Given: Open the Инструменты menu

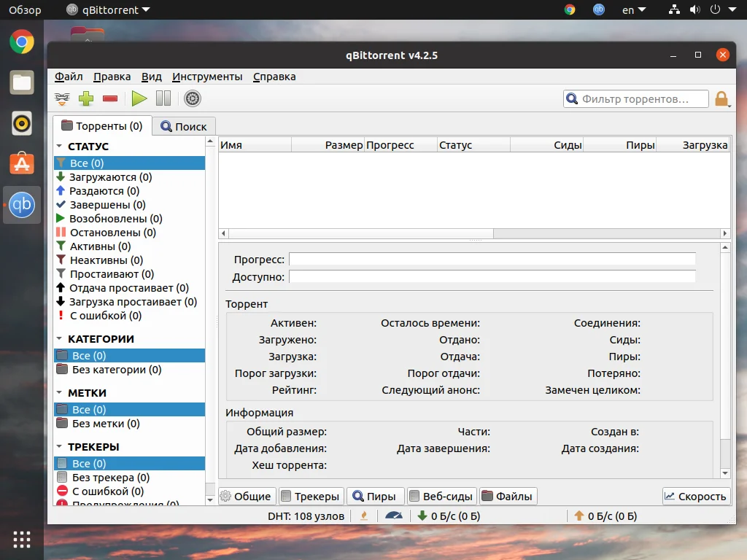Looking at the screenshot, I should coord(207,77).
